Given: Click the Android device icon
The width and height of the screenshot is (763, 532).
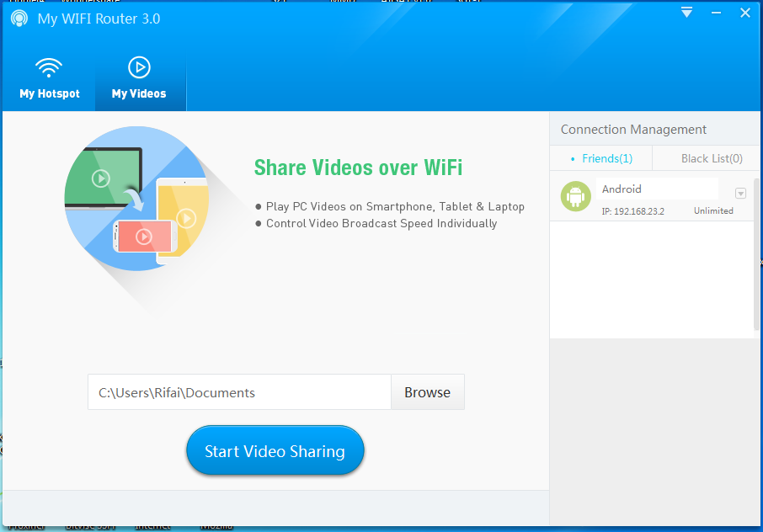Looking at the screenshot, I should [x=576, y=196].
